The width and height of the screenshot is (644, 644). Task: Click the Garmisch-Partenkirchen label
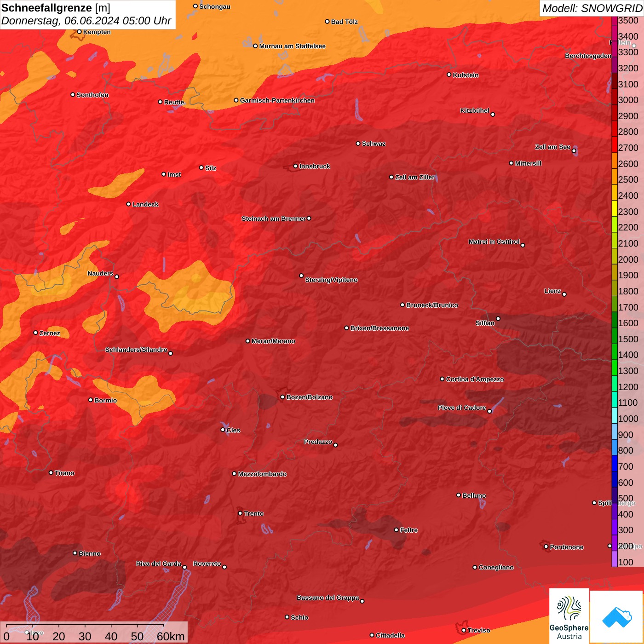click(x=277, y=100)
